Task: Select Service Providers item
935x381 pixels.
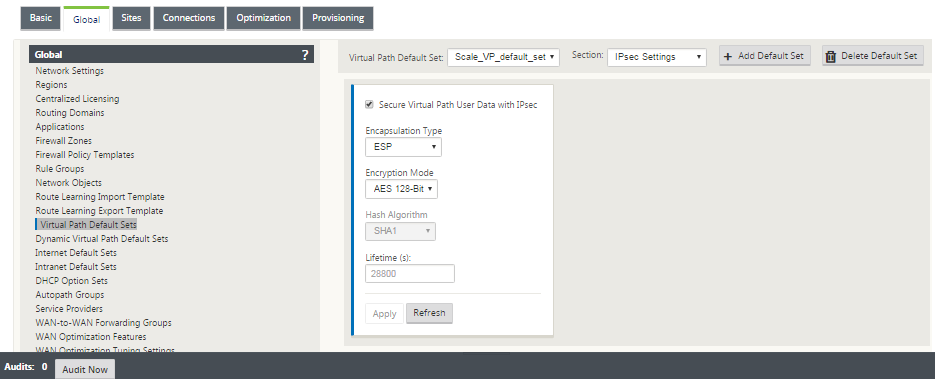Action: pos(69,309)
